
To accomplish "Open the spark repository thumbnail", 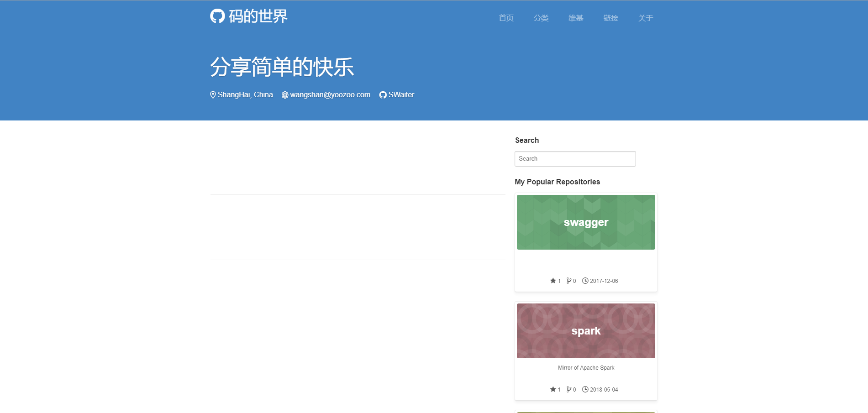I will [x=585, y=330].
